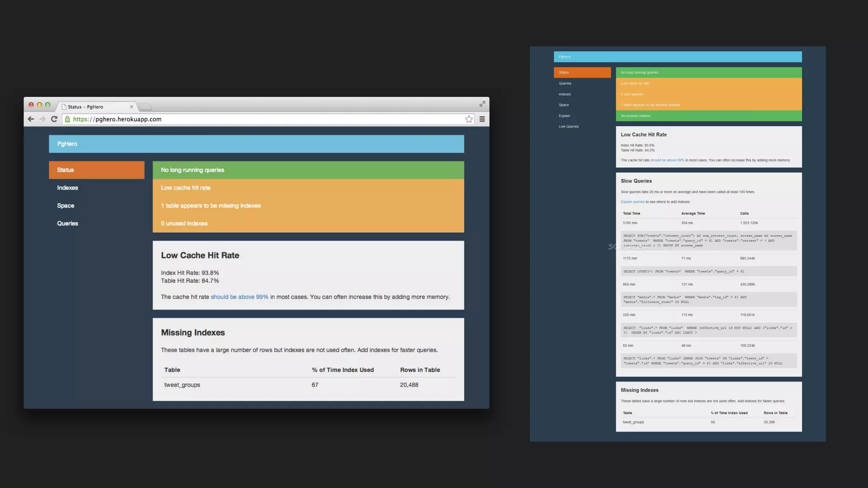Click the browser back arrow
Screen dimensions: 868x488
[31, 119]
